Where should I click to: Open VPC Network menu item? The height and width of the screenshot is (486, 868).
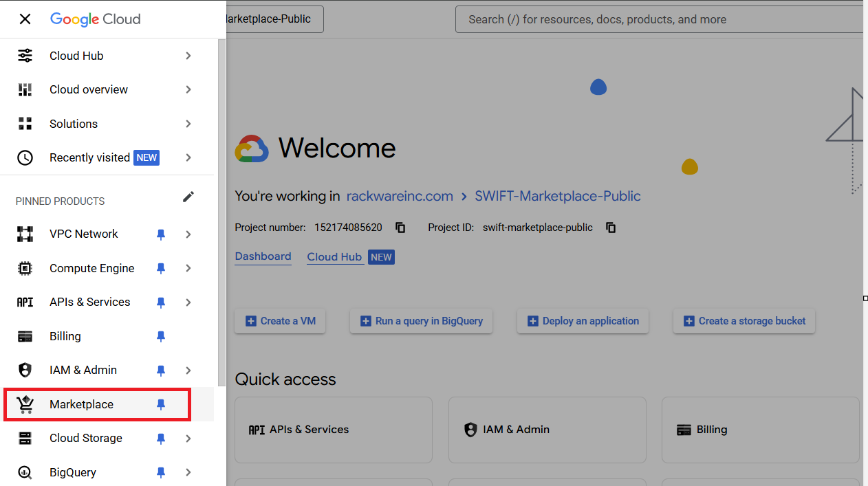click(x=108, y=234)
